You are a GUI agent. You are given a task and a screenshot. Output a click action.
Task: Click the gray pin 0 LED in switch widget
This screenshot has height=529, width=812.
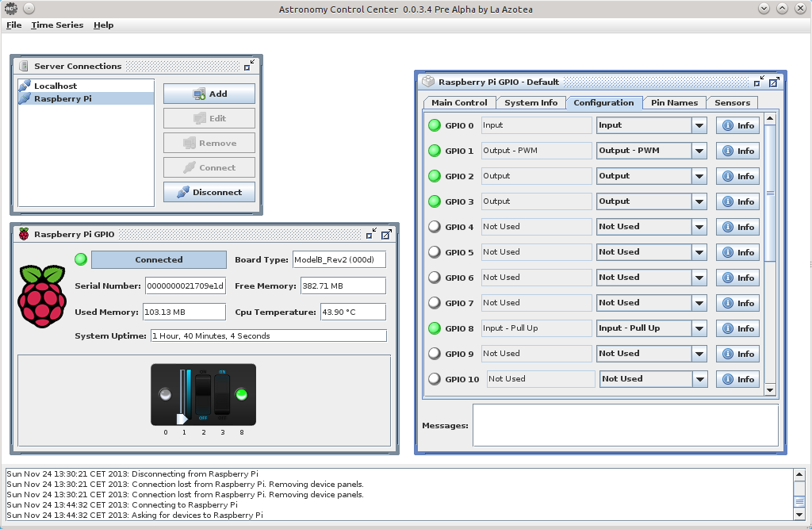[165, 395]
